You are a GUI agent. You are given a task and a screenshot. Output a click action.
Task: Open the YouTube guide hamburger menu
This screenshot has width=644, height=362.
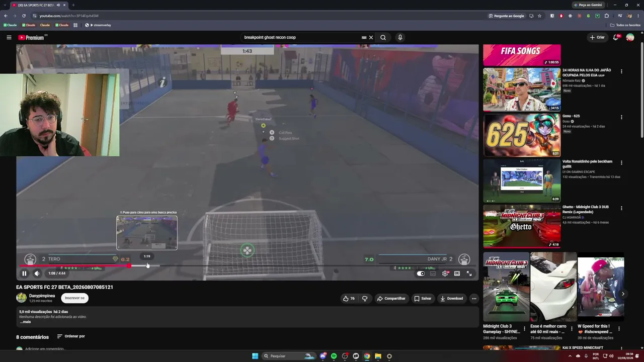tap(9, 37)
